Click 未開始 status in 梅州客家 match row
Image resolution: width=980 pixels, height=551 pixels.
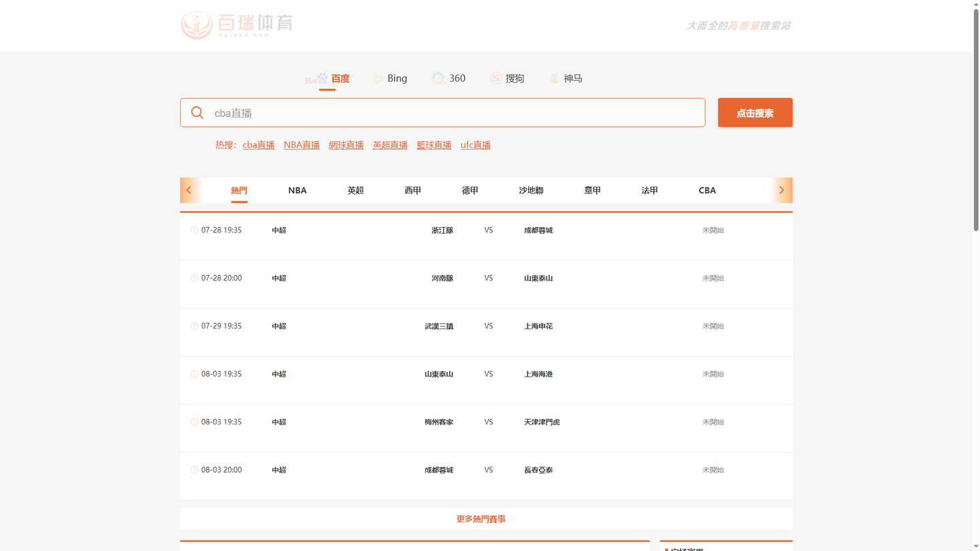tap(713, 422)
